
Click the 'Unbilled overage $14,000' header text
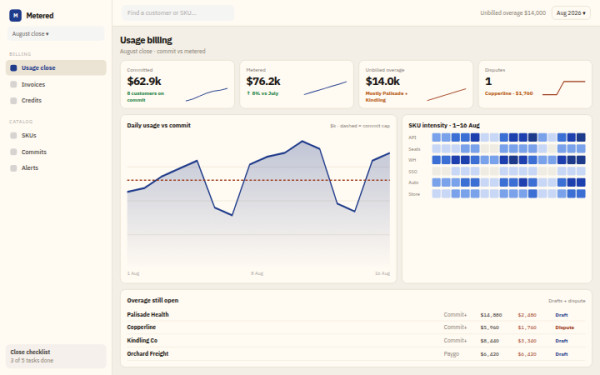(x=513, y=13)
